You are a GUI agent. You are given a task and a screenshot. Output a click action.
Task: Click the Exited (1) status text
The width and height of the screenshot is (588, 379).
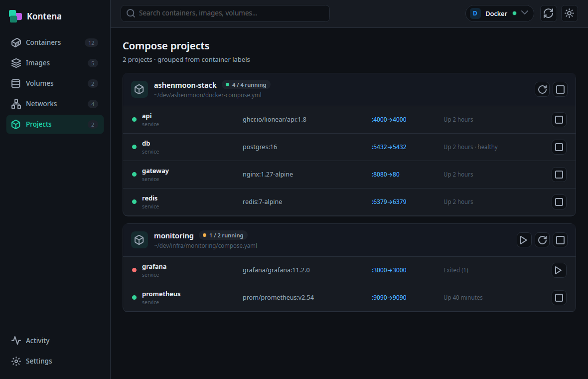click(x=455, y=270)
